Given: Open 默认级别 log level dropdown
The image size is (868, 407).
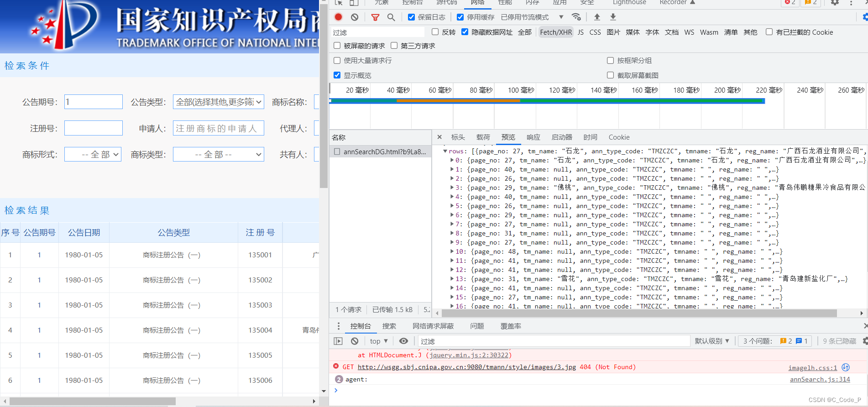Looking at the screenshot, I should (712, 341).
